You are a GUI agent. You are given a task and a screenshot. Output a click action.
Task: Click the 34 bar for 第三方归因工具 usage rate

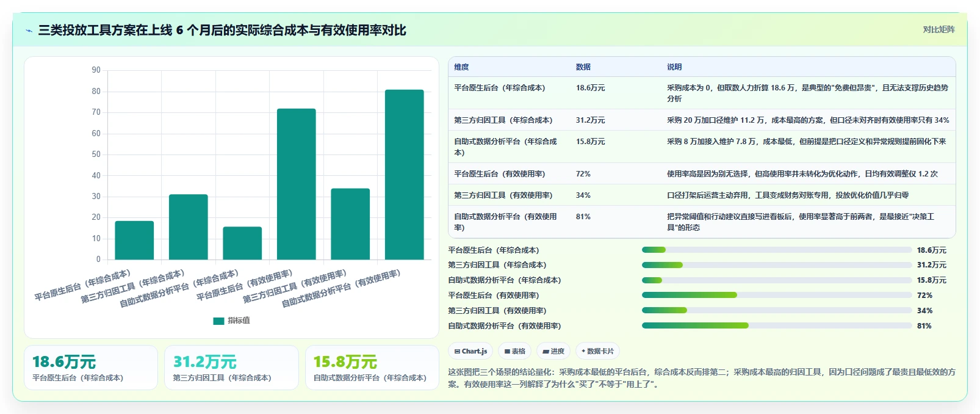click(350, 224)
